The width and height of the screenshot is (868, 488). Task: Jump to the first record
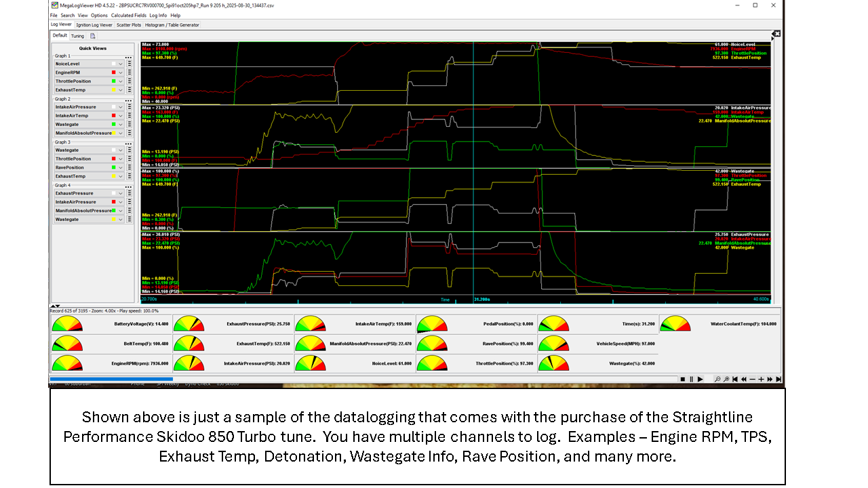point(735,380)
